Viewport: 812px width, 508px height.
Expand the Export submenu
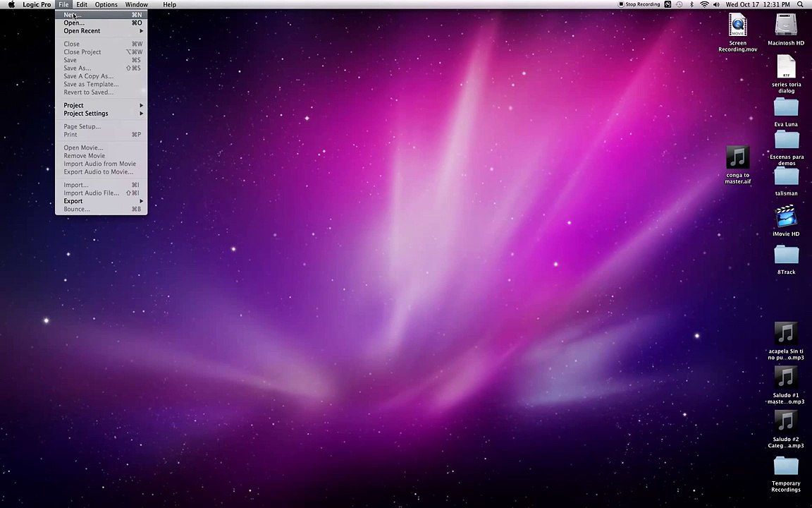coord(101,201)
